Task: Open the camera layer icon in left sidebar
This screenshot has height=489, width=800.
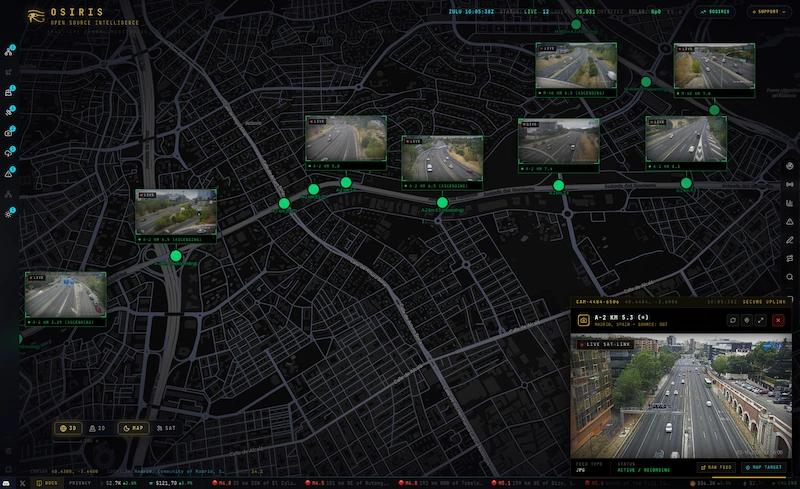Action: 9,133
